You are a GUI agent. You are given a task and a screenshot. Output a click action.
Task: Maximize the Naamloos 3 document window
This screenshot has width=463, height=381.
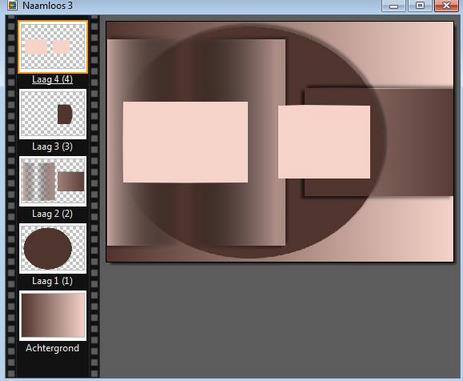(x=420, y=6)
